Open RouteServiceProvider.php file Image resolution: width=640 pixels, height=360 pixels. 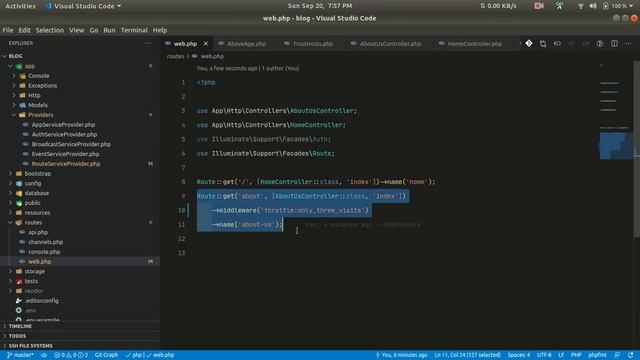tap(66, 164)
